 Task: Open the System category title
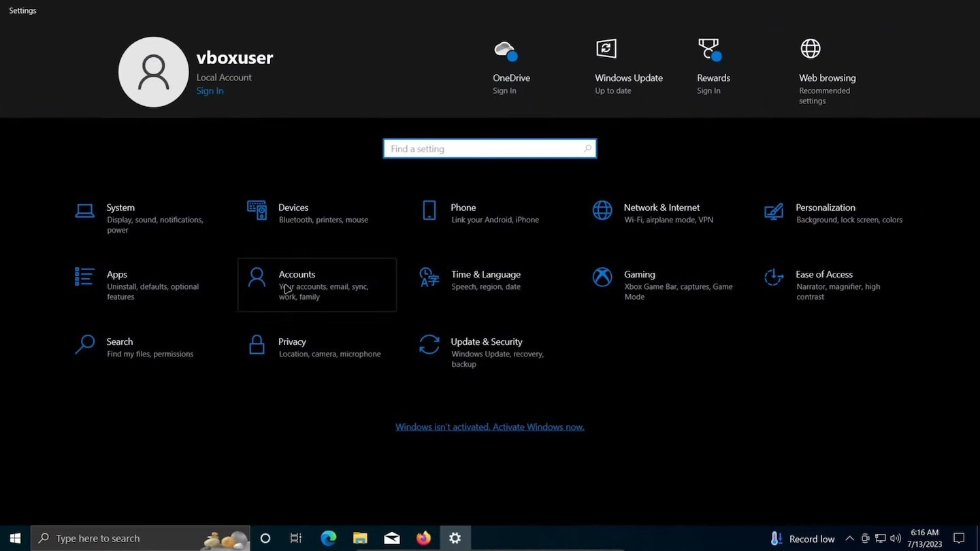120,207
